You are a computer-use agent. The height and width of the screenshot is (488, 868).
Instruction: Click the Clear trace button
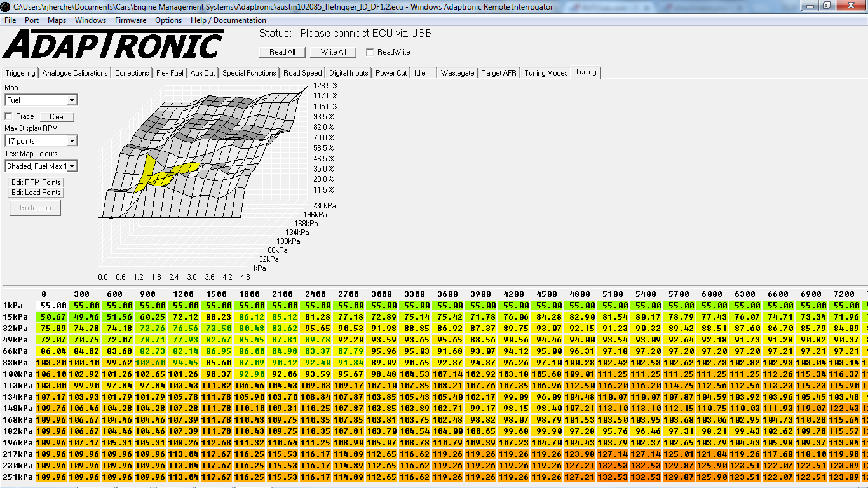pyautogui.click(x=57, y=117)
